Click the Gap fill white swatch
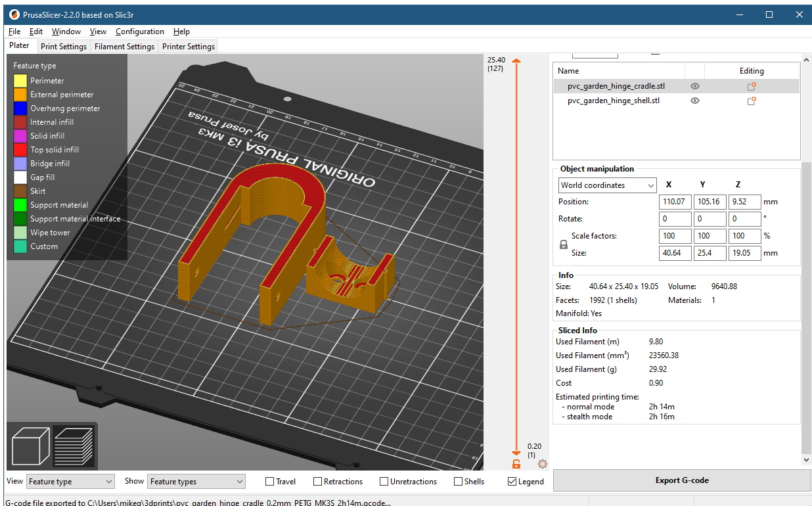 click(20, 177)
